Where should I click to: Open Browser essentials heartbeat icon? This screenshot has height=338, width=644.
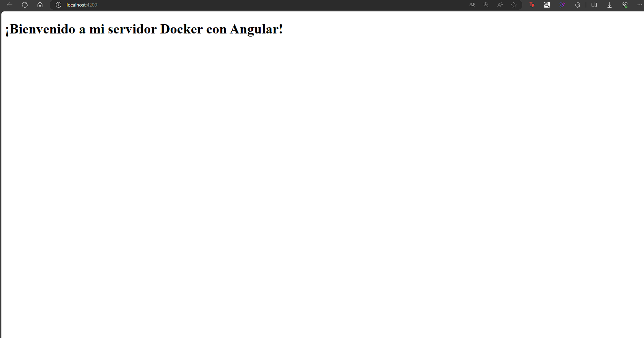click(x=625, y=5)
